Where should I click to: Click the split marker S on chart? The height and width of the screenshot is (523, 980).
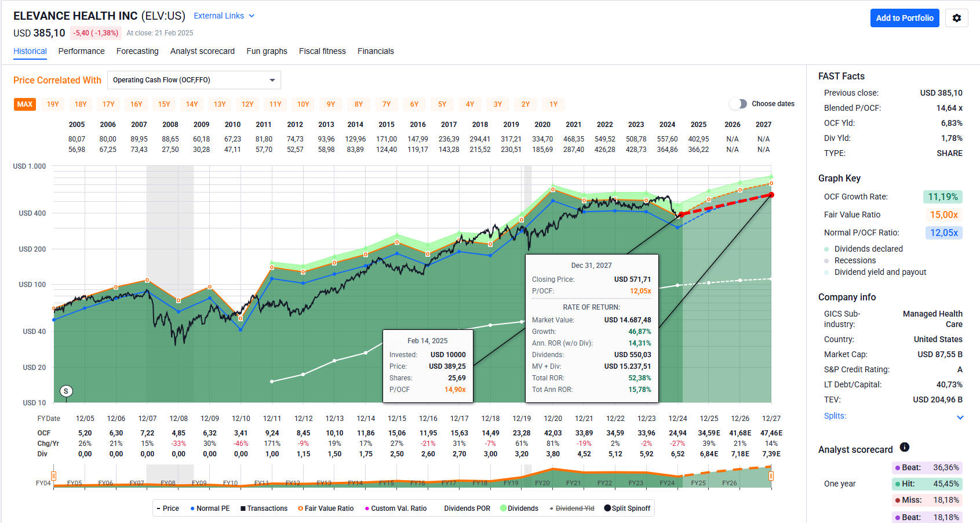(66, 391)
